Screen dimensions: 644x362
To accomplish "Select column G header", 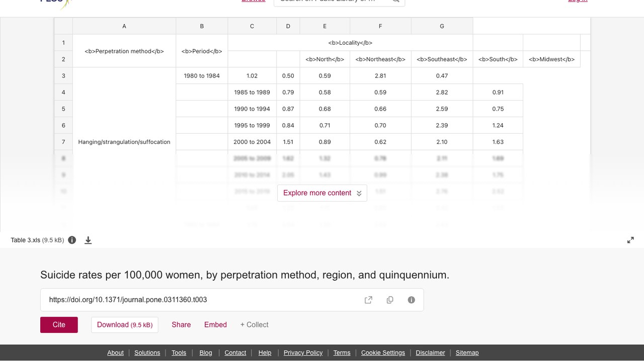I will 442,26.
